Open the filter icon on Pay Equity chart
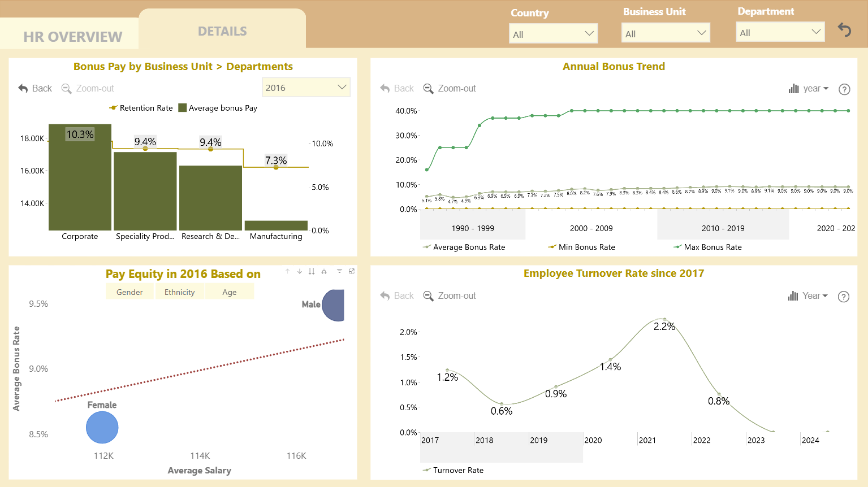This screenshot has width=868, height=487. pos(339,271)
